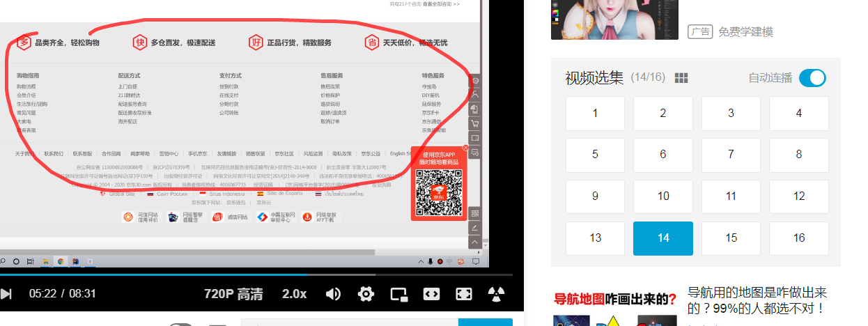Click the JD sidebar shopping cart icon
The image size is (868, 326).
point(475,123)
